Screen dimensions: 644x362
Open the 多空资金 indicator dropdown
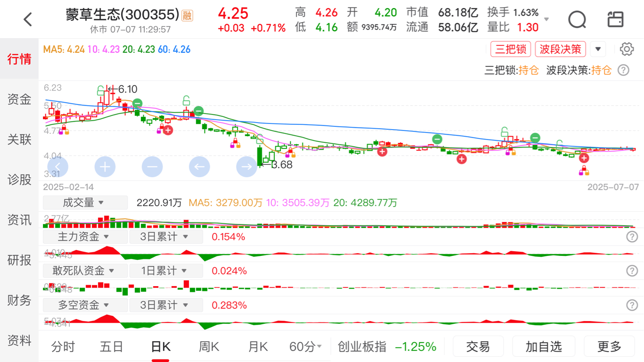pyautogui.click(x=85, y=305)
